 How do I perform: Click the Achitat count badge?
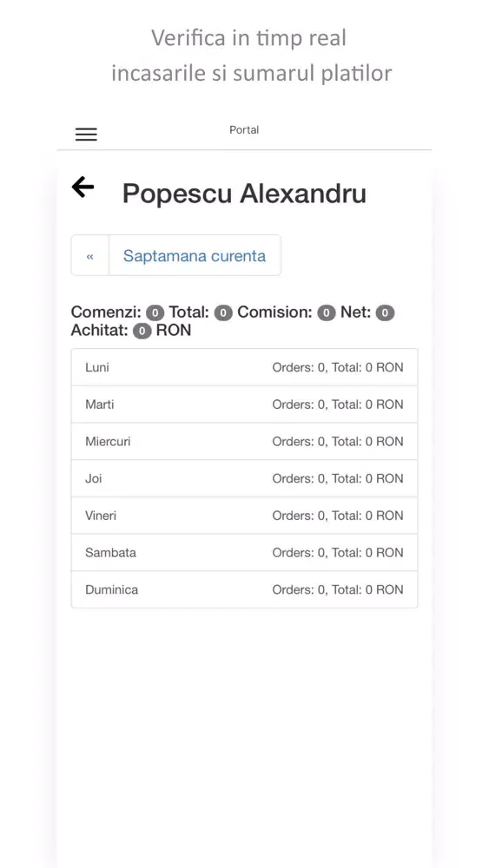(x=142, y=332)
